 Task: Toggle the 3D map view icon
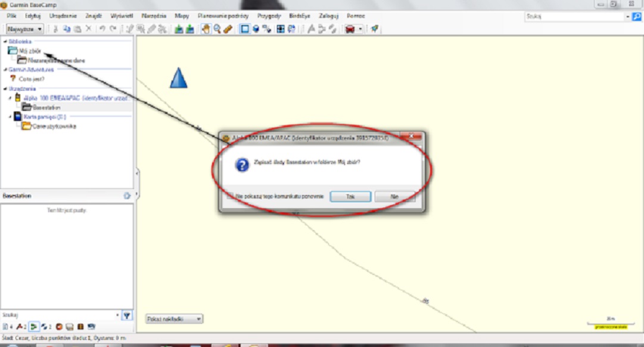coord(256,29)
